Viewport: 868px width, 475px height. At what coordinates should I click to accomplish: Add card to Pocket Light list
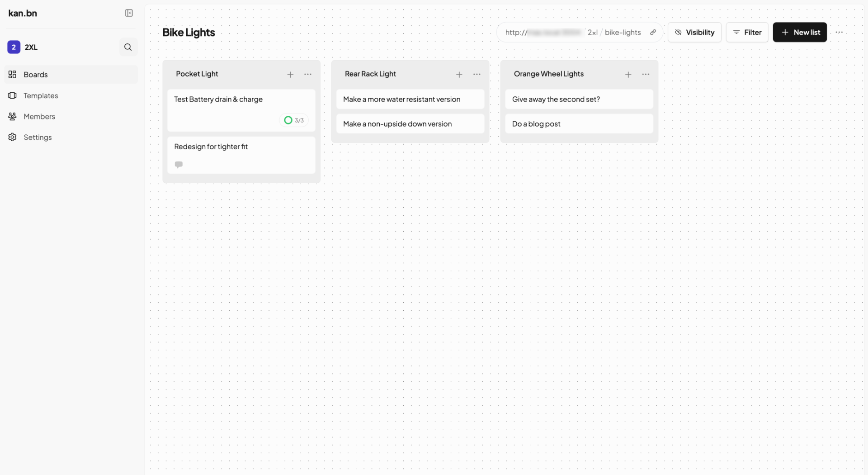290,75
